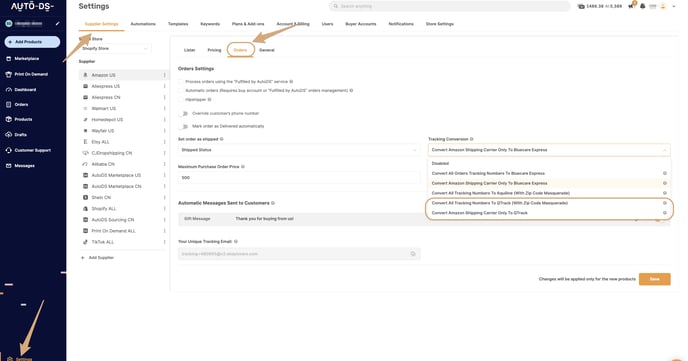Open the Plans & Add-ons tab
Image resolution: width=688 pixels, height=361 pixels.
click(248, 24)
